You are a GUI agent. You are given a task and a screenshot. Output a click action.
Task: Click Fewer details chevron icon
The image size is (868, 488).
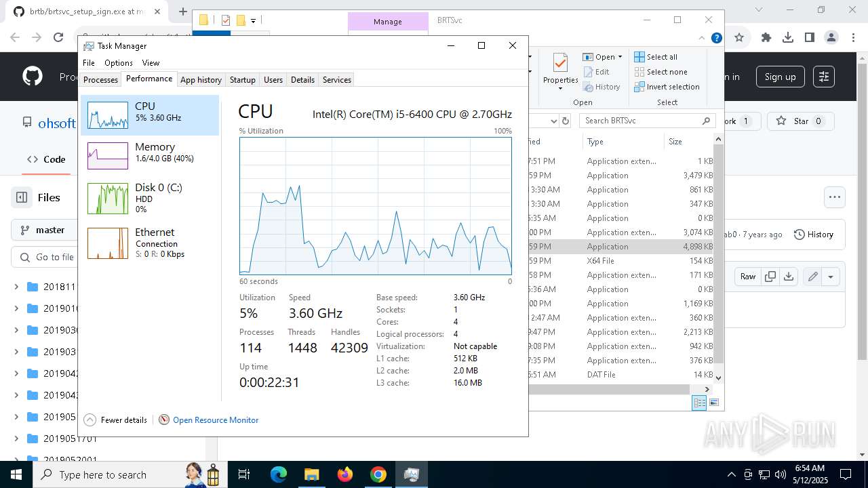coord(90,420)
